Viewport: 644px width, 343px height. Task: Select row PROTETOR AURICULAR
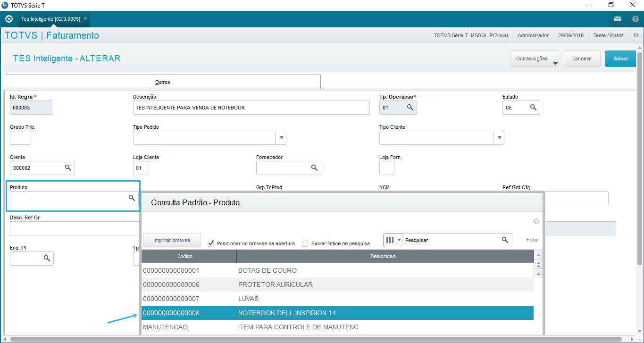click(x=337, y=284)
